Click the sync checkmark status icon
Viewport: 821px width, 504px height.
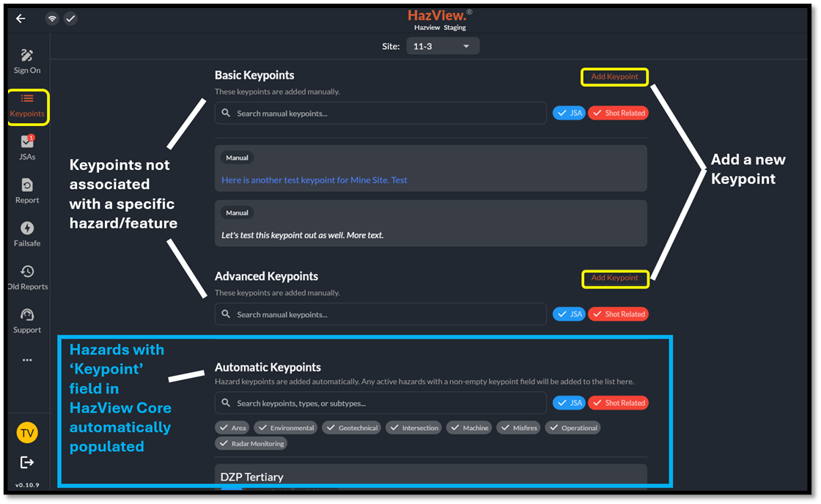coord(70,18)
